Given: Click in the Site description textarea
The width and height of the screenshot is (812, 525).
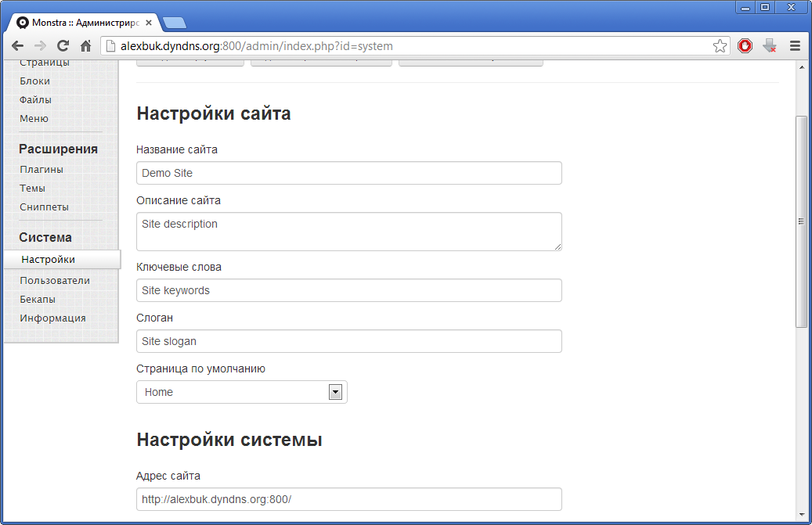Looking at the screenshot, I should click(x=348, y=232).
